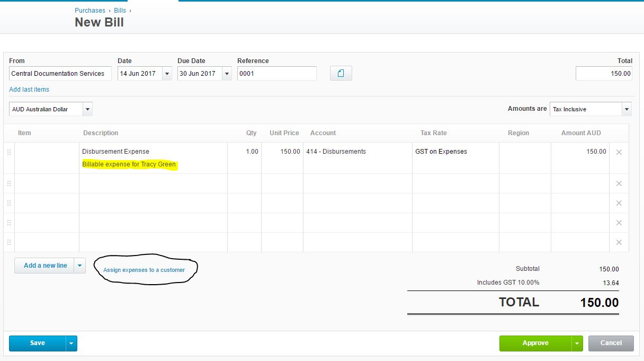644x361 pixels.
Task: Go to Purchases in the breadcrumb
Action: tap(90, 11)
